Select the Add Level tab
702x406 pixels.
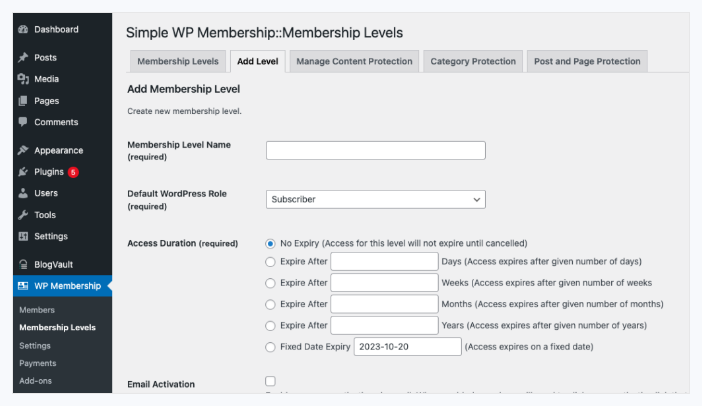click(x=257, y=61)
